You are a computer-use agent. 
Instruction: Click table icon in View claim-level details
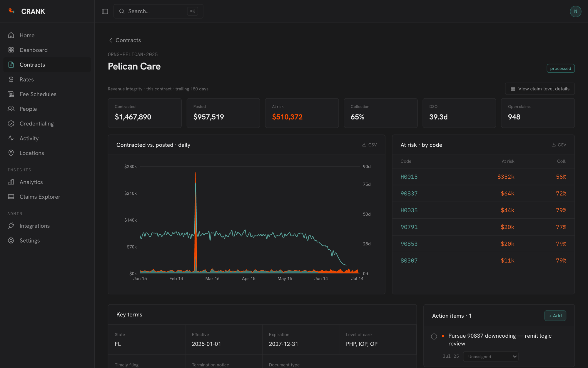pyautogui.click(x=513, y=89)
